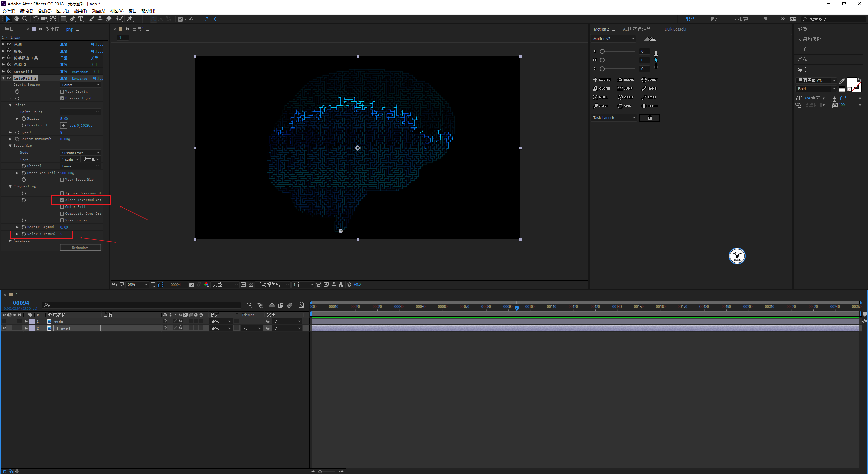The height and width of the screenshot is (474, 868).
Task: Select the Type text tool
Action: [x=81, y=19]
